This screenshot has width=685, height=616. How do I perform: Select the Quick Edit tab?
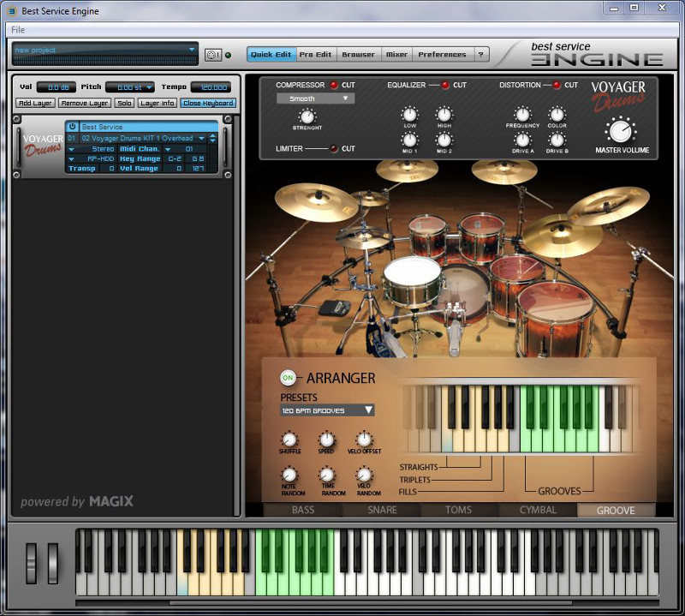(271, 55)
